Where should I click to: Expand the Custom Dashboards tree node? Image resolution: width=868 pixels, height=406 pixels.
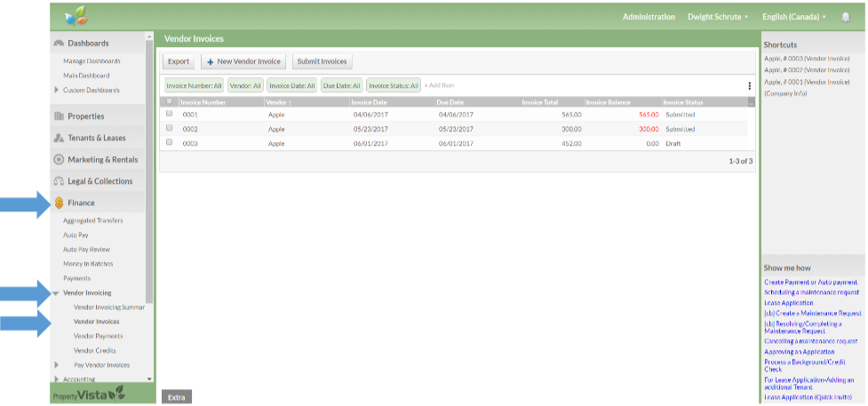click(x=57, y=90)
